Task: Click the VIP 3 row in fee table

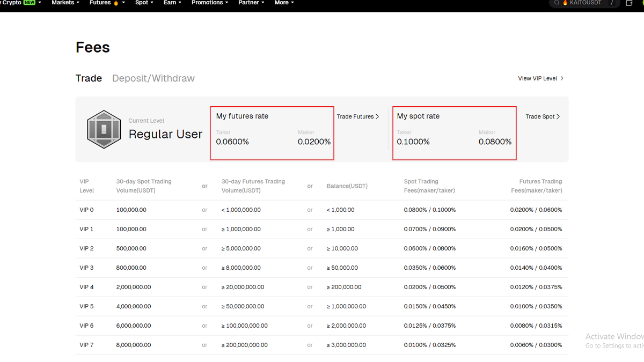Action: [x=321, y=268]
